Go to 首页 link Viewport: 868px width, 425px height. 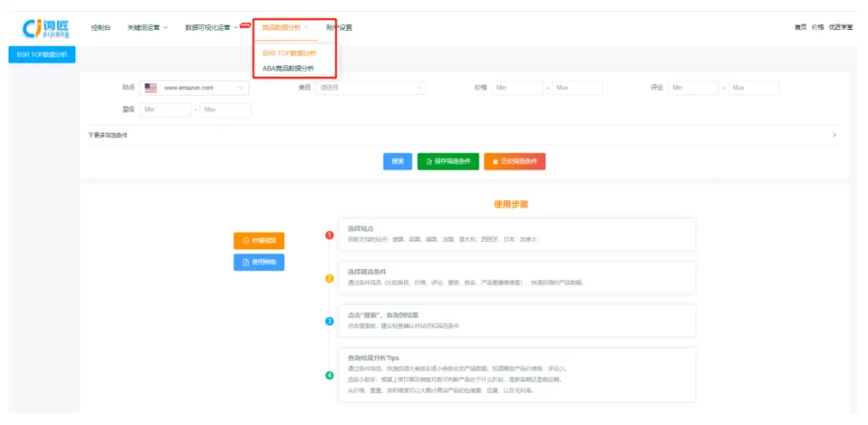(x=800, y=27)
